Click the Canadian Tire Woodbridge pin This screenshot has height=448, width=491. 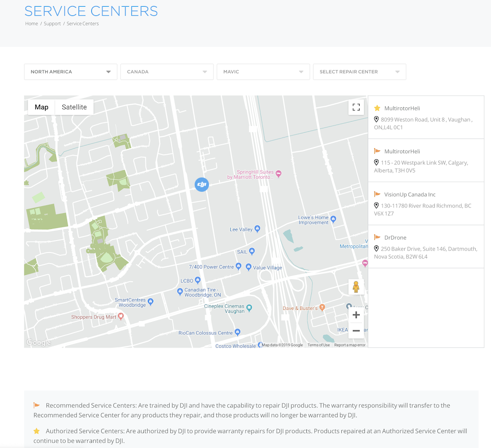point(180,292)
